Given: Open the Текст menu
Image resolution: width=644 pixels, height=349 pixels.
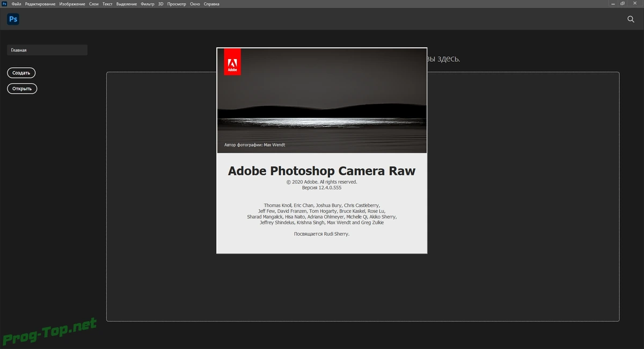Looking at the screenshot, I should point(107,4).
